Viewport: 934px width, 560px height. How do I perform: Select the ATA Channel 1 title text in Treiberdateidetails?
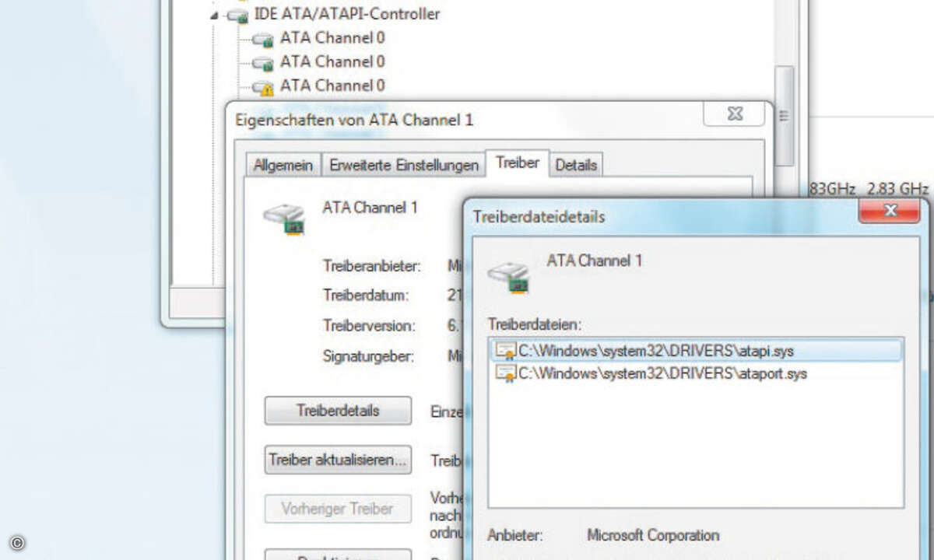click(x=594, y=261)
